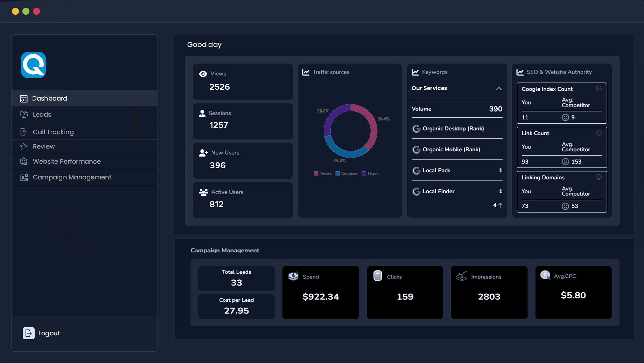Click the Clicks mouse icon
Screen dimensions: 644x363
(x=378, y=276)
